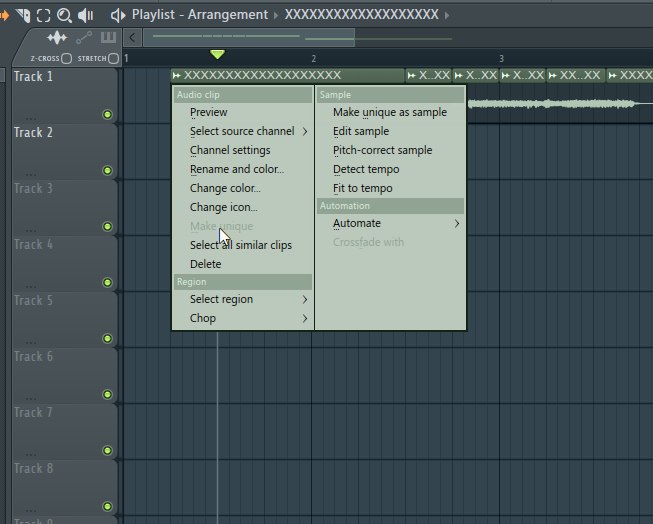This screenshot has height=524, width=653.
Task: Choose Preview from the context menu
Action: [242, 112]
